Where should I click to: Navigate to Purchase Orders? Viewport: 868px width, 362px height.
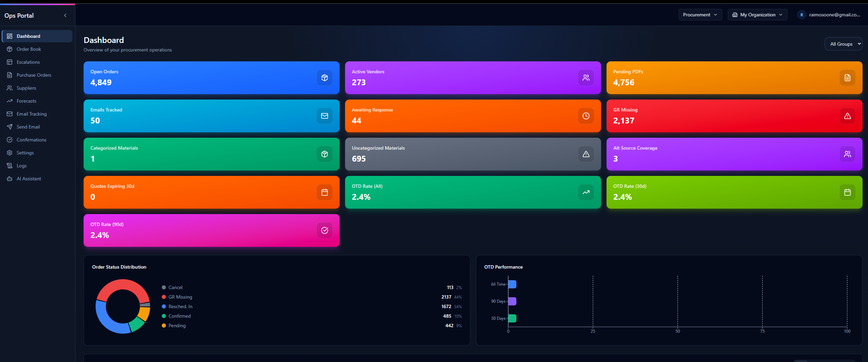pos(10,75)
